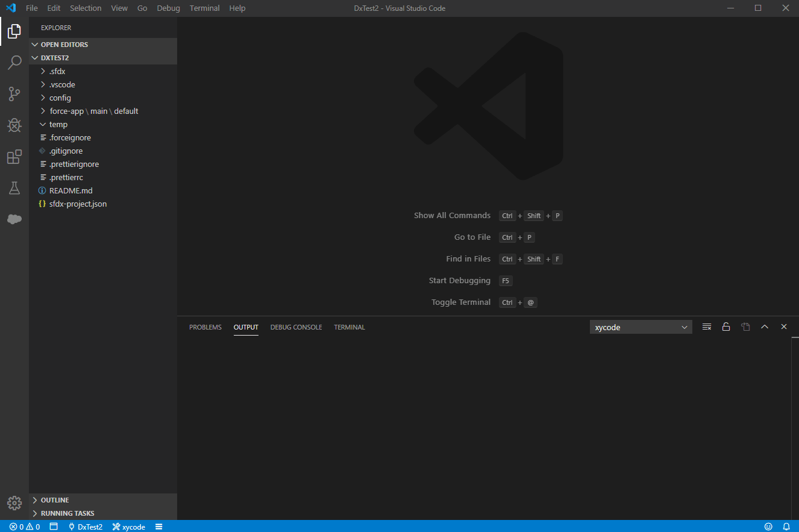799x532 pixels.
Task: Open the Search view icon
Action: 14,63
